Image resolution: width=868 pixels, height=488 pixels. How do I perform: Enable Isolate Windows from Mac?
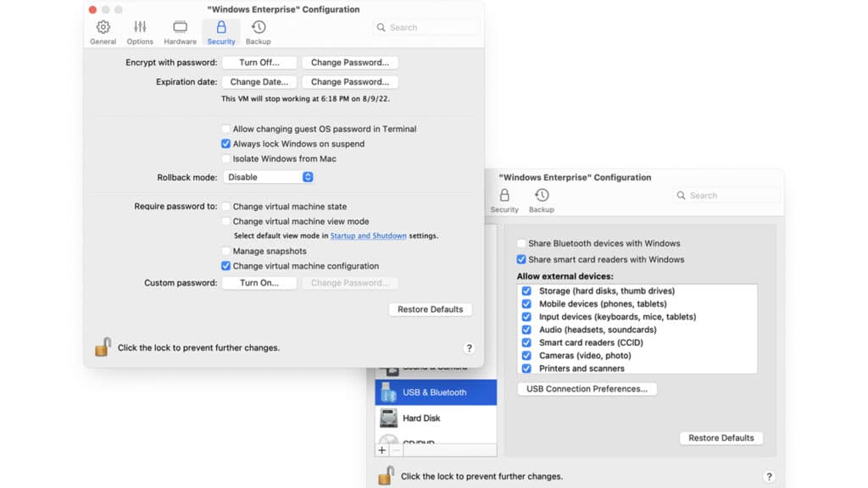[x=225, y=158]
